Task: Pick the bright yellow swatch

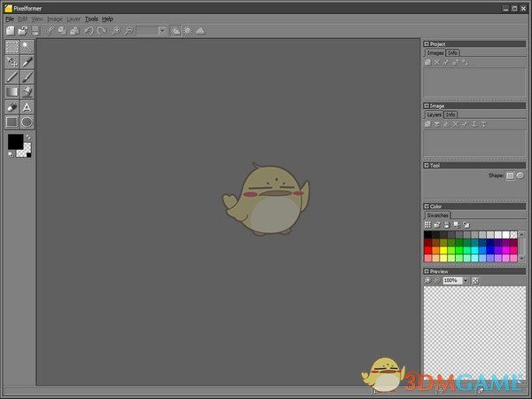Action: point(443,250)
